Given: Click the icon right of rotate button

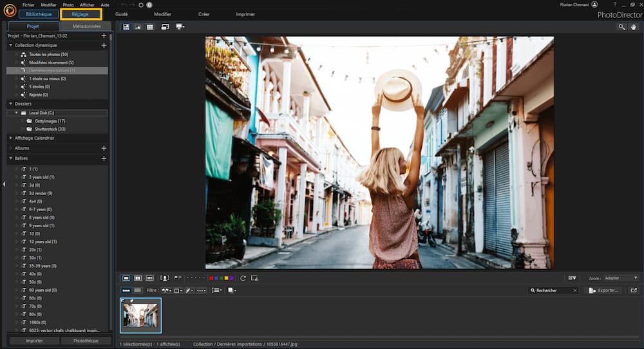Looking at the screenshot, I should click(x=254, y=278).
